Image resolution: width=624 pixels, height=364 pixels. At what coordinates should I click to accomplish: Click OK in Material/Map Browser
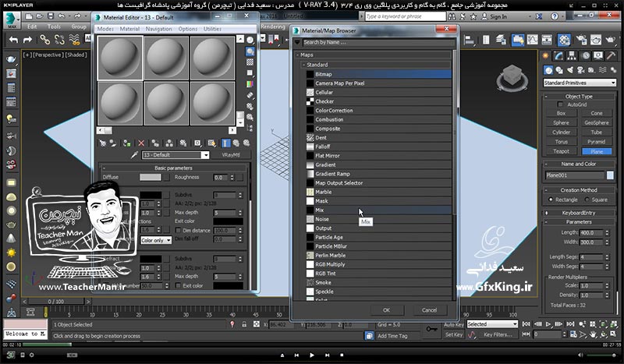pyautogui.click(x=386, y=310)
